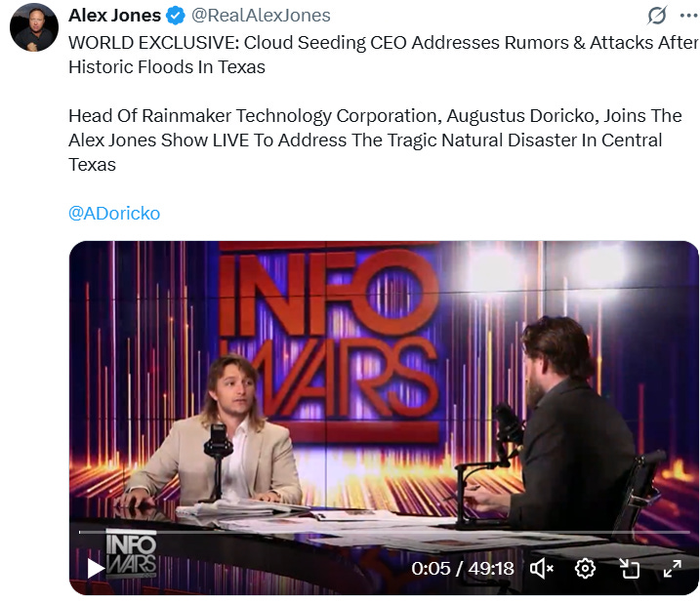Open the three-dot more options menu
700x601 pixels.
(689, 16)
